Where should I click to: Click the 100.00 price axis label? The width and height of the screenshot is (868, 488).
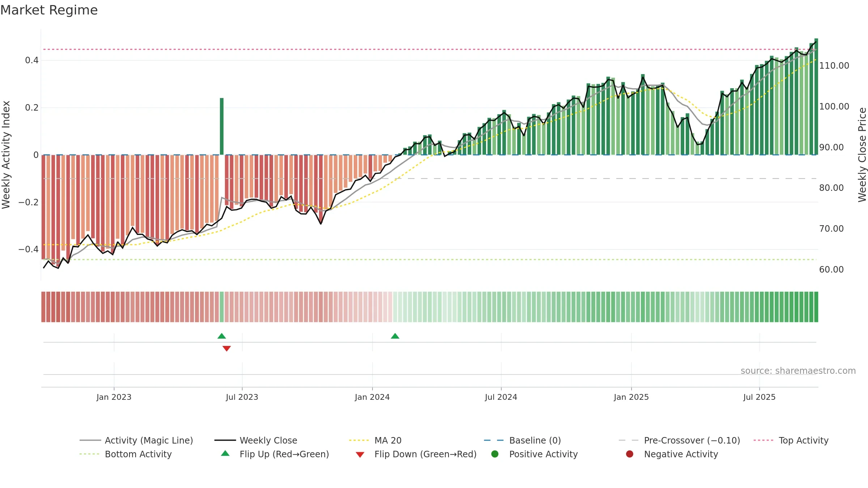[x=834, y=107]
